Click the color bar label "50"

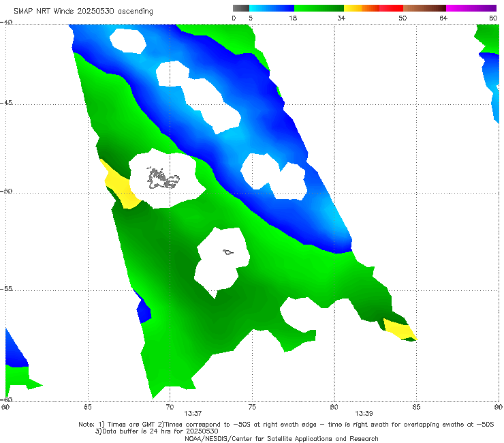coord(403,18)
